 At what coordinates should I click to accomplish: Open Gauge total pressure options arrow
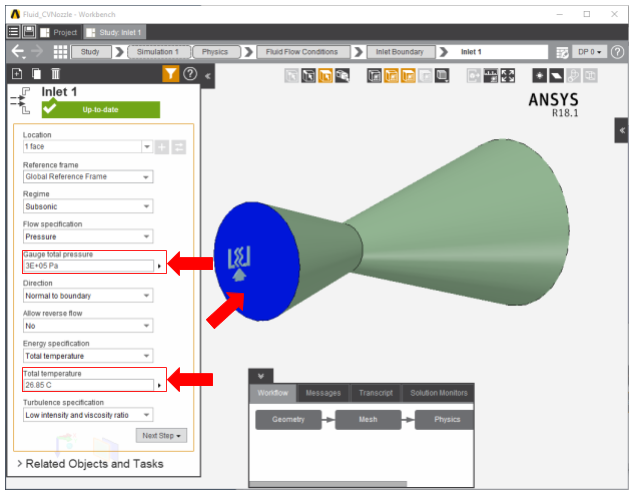[x=159, y=266]
